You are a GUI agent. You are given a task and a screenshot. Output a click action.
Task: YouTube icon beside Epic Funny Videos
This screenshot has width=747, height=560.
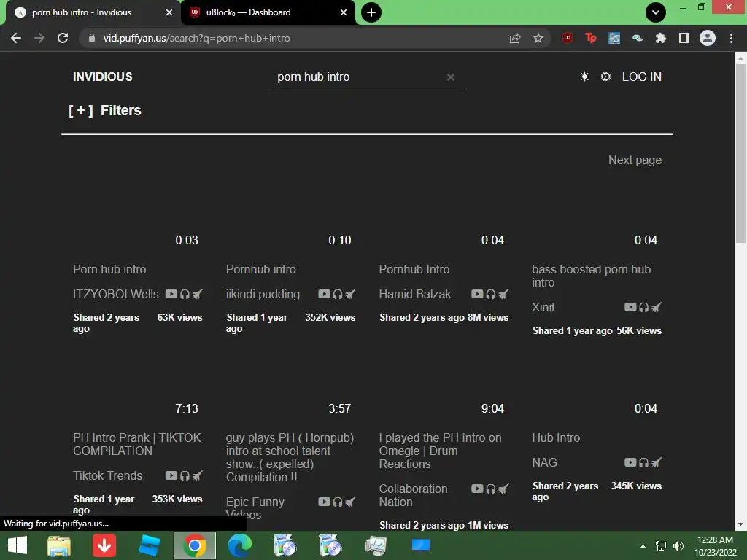[x=324, y=502]
